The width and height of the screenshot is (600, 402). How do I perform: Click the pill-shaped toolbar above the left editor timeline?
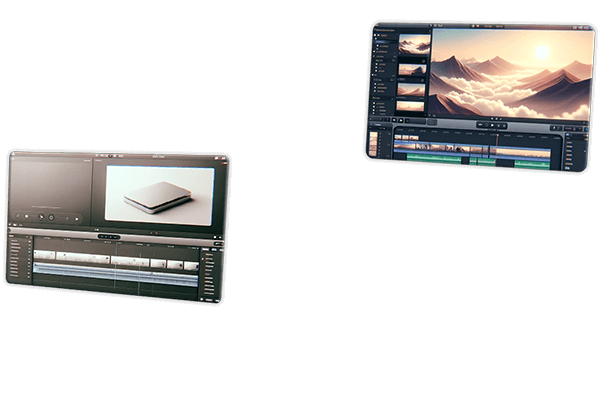tap(108, 237)
